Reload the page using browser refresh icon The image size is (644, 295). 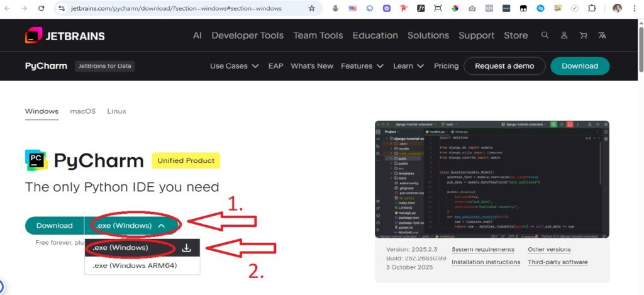[x=41, y=9]
